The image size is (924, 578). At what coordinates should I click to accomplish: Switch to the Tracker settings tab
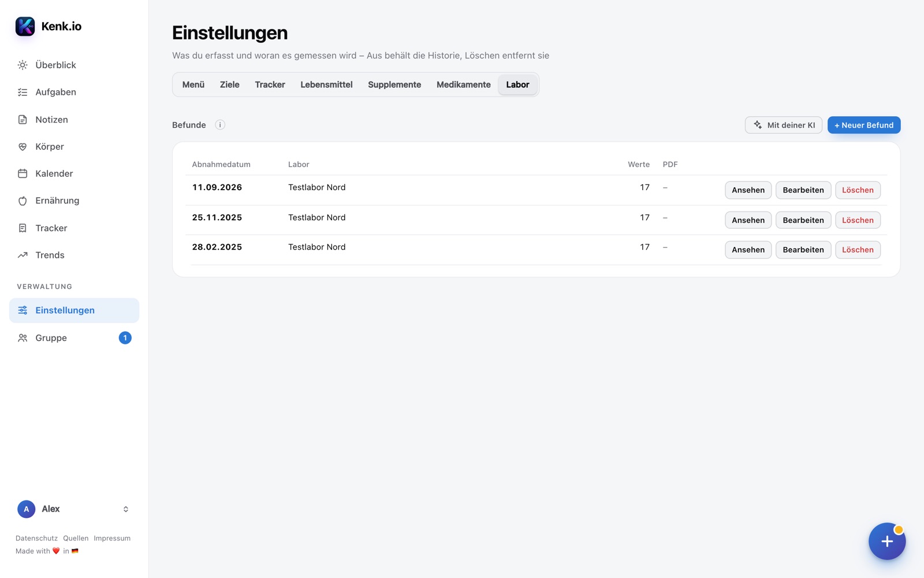[x=270, y=84]
